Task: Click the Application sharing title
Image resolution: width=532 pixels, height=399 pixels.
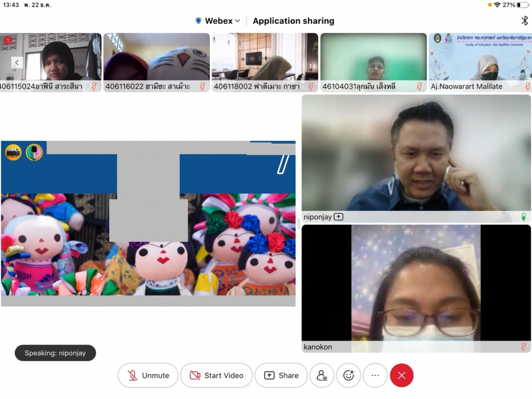Action: click(x=293, y=21)
